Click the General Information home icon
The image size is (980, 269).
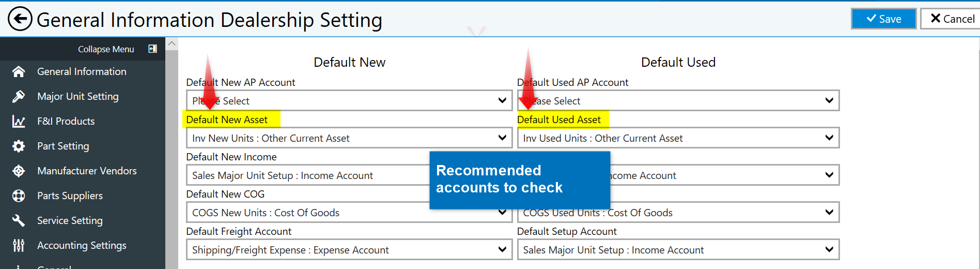19,71
